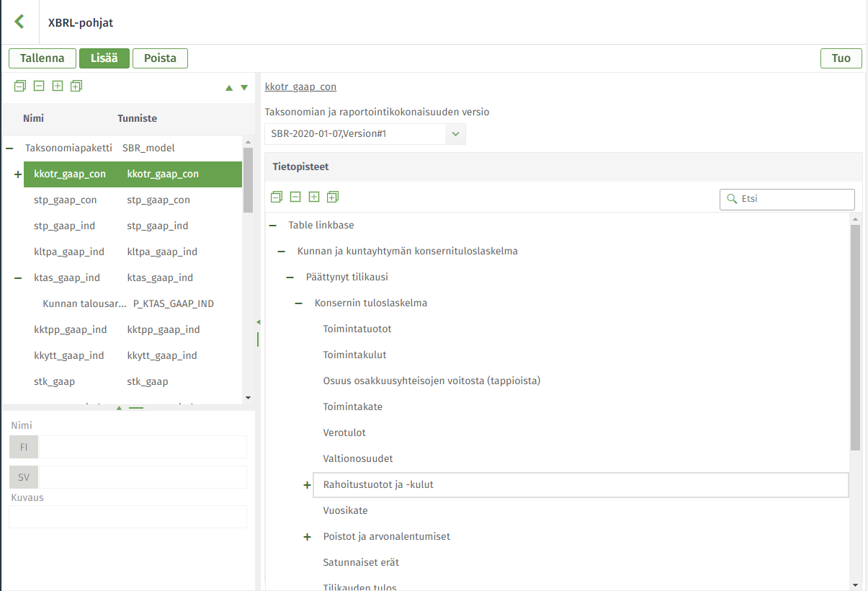The width and height of the screenshot is (868, 591).
Task: Click the left tree vertical scrollbar thumb
Action: click(x=248, y=179)
